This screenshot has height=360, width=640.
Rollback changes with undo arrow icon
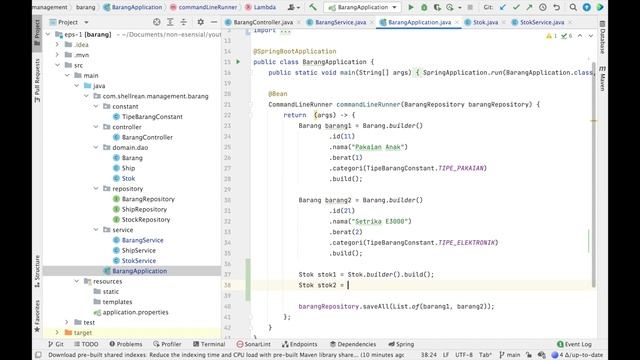pyautogui.click(x=556, y=7)
